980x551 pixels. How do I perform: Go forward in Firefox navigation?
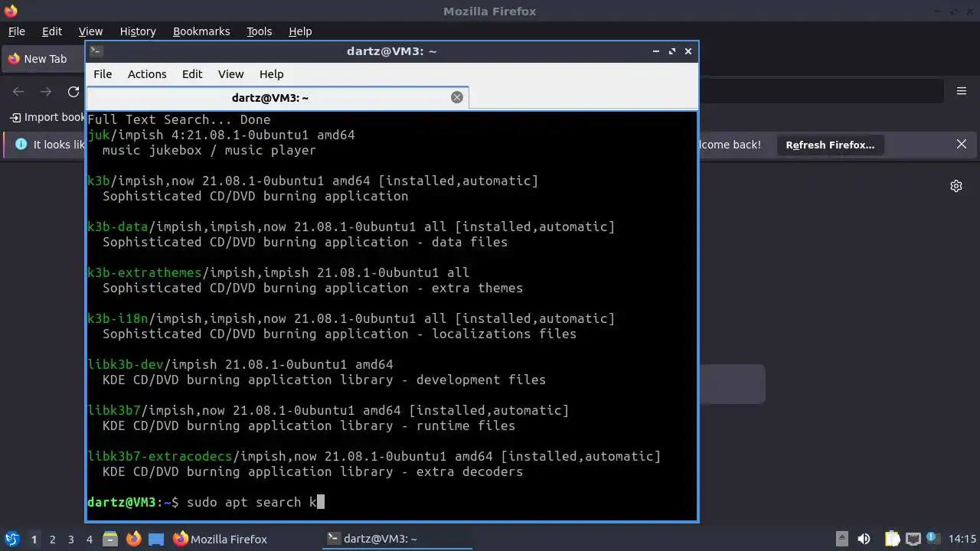46,91
